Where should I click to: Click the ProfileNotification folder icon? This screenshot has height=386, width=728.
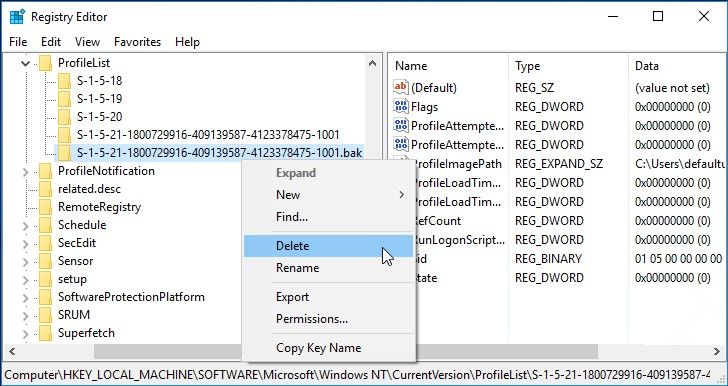[46, 171]
